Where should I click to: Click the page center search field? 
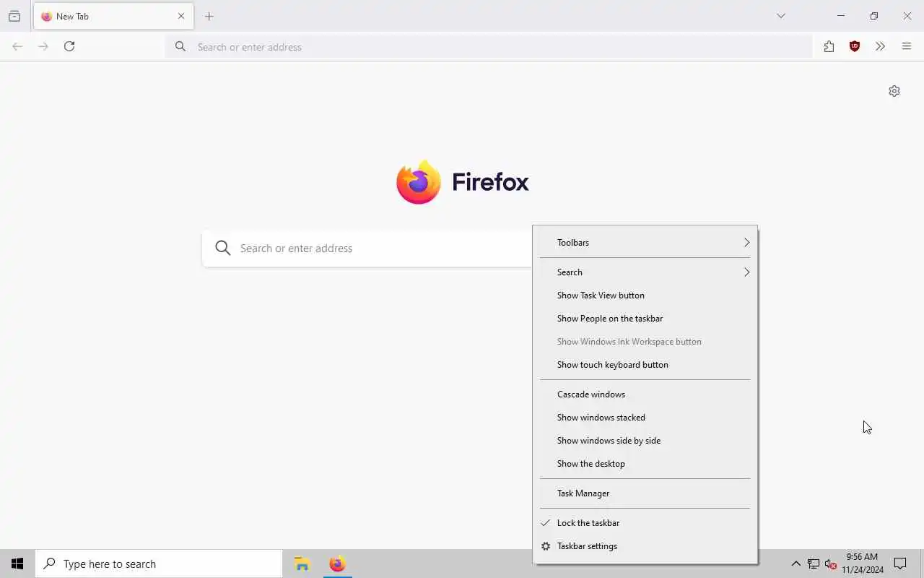367,249
